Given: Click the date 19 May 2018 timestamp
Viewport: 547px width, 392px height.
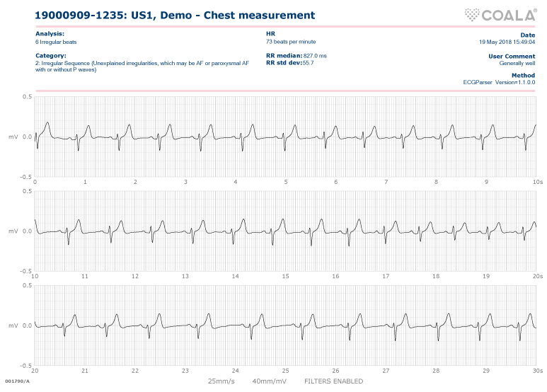Looking at the screenshot, I should coord(507,42).
